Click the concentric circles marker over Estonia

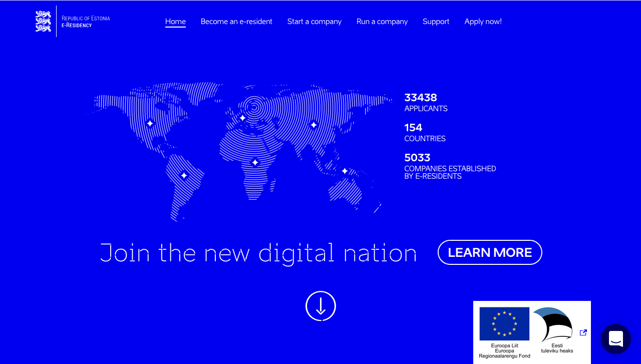pos(254,106)
